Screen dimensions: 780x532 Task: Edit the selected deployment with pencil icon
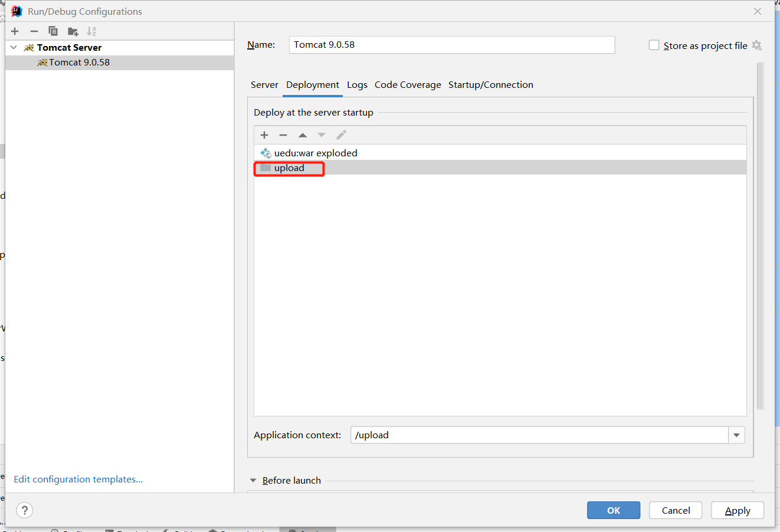341,135
